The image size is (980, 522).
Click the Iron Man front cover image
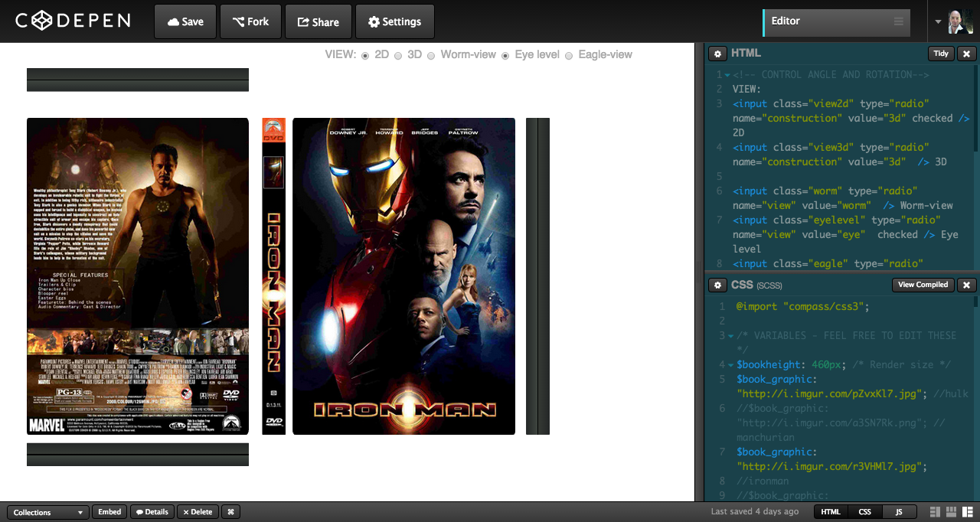coord(403,276)
